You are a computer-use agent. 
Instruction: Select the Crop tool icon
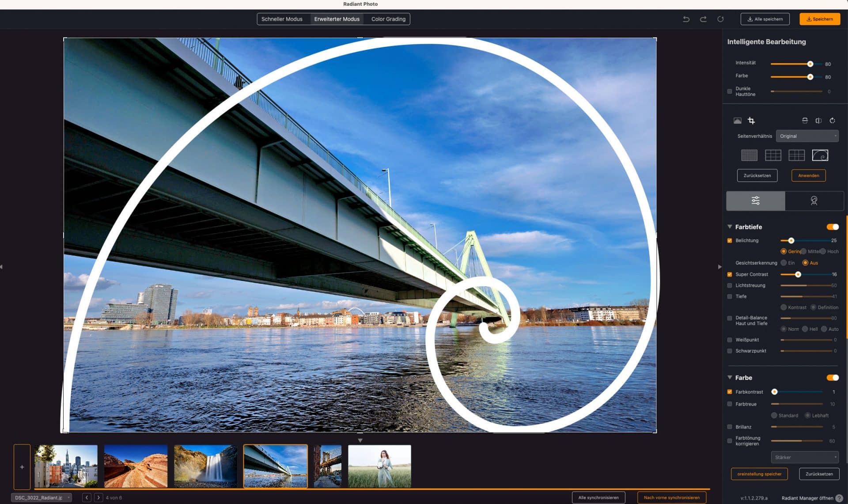[x=751, y=120]
